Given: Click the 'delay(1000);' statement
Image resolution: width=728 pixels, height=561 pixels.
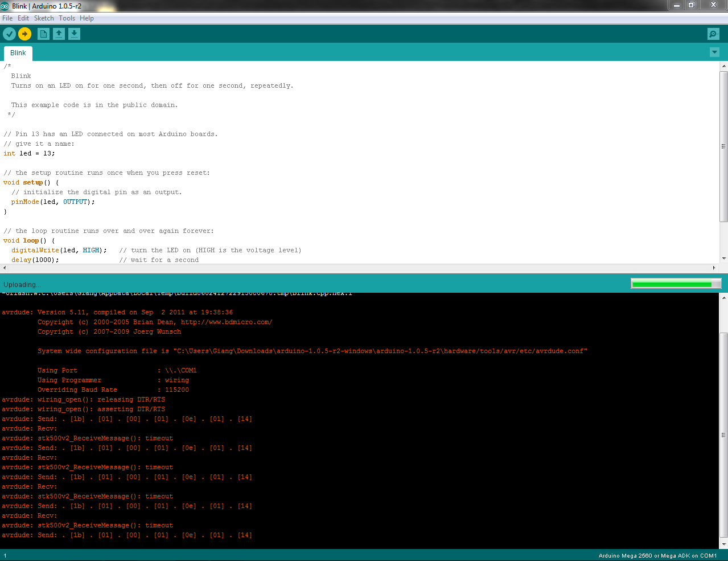Looking at the screenshot, I should pos(35,260).
